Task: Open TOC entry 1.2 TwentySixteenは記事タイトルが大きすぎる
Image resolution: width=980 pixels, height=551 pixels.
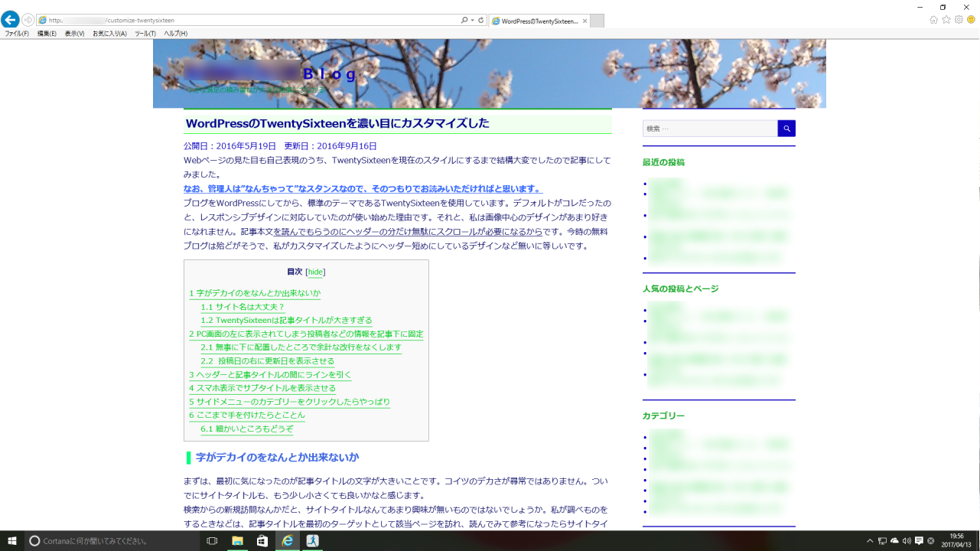Action: (x=286, y=321)
